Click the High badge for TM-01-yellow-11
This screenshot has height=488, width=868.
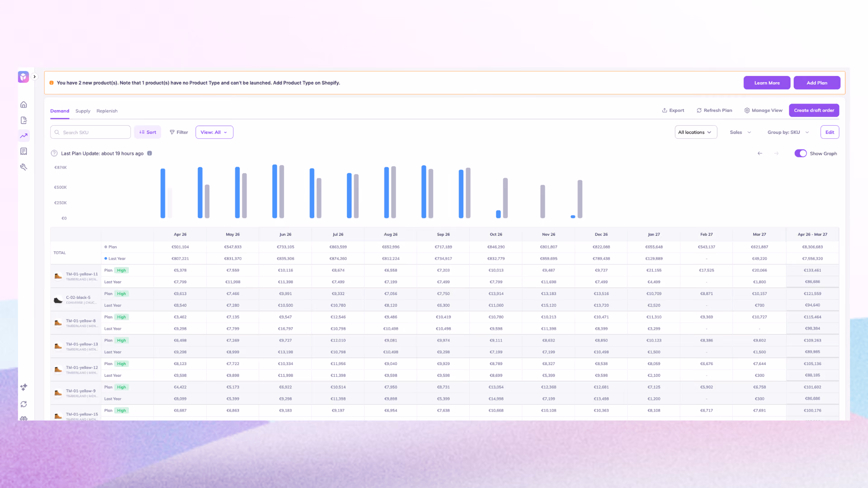coord(121,270)
